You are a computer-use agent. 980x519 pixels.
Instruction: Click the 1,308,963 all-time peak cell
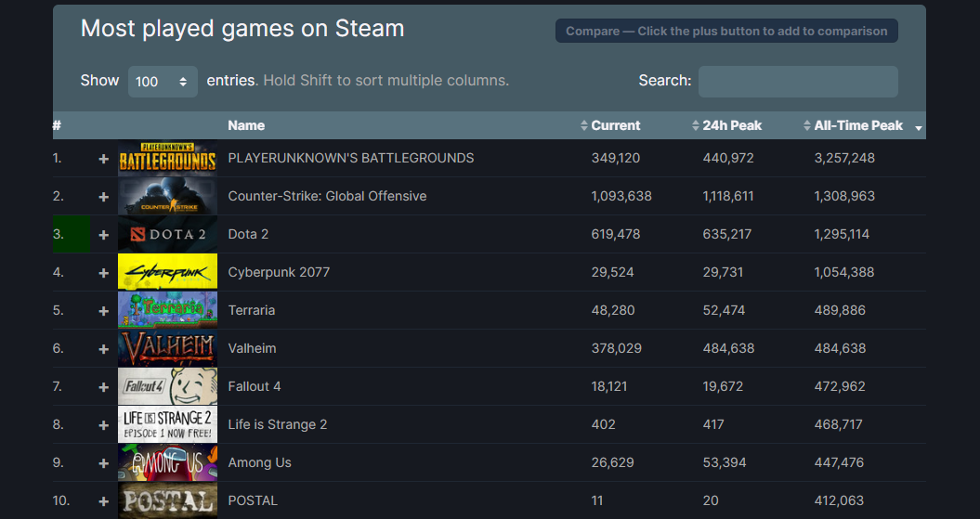[844, 196]
